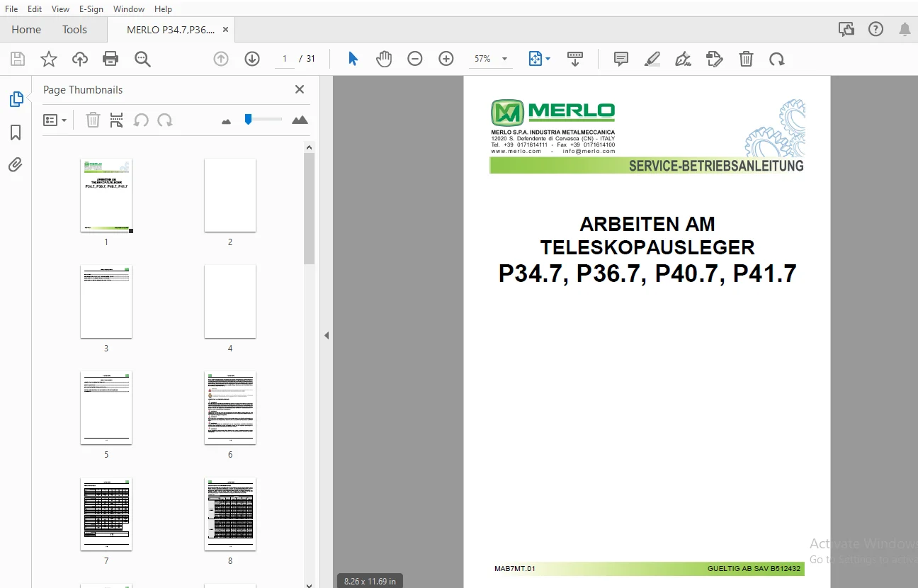
Task: Select the page 7 thumbnail
Action: pyautogui.click(x=106, y=514)
